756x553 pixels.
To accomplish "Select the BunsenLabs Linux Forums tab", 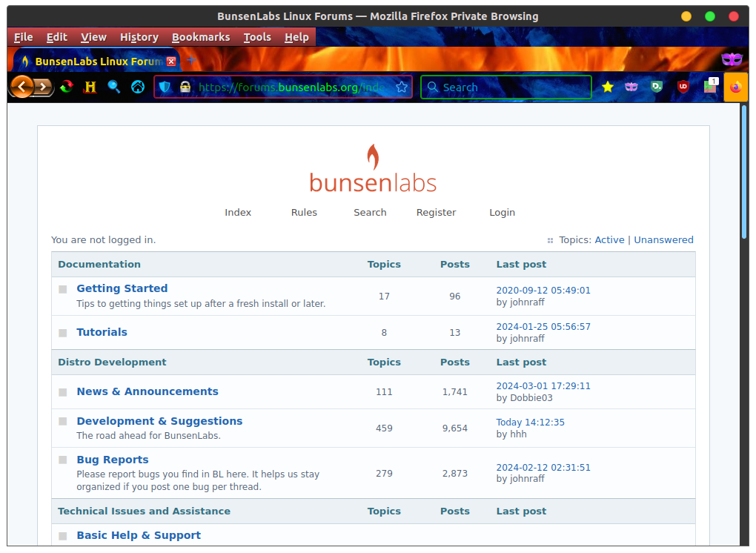I will (x=96, y=62).
